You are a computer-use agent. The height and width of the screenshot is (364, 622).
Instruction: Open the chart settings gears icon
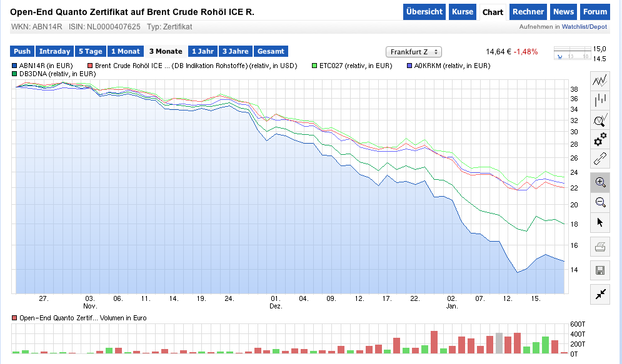coord(599,140)
